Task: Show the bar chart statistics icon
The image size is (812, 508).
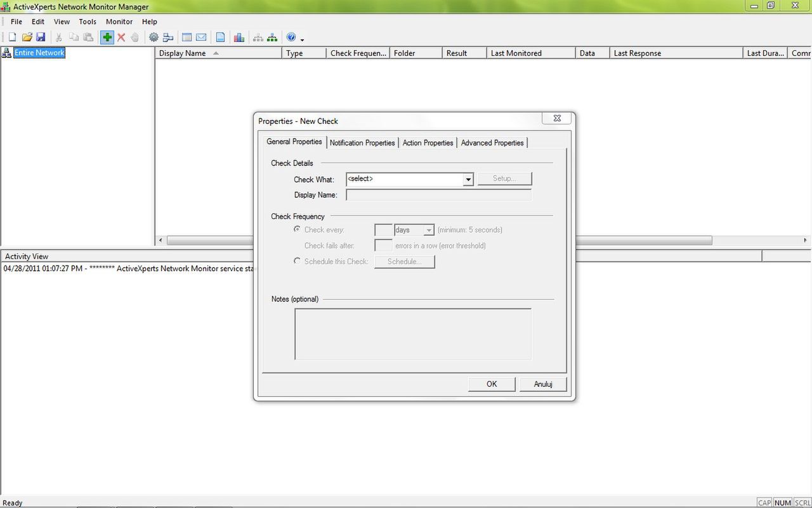Action: point(239,37)
